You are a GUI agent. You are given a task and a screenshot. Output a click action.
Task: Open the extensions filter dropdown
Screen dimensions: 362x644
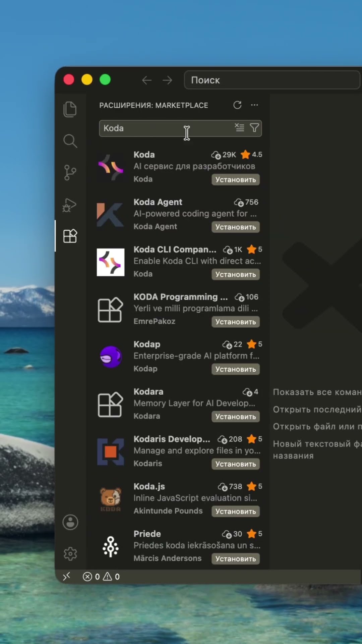(x=254, y=128)
